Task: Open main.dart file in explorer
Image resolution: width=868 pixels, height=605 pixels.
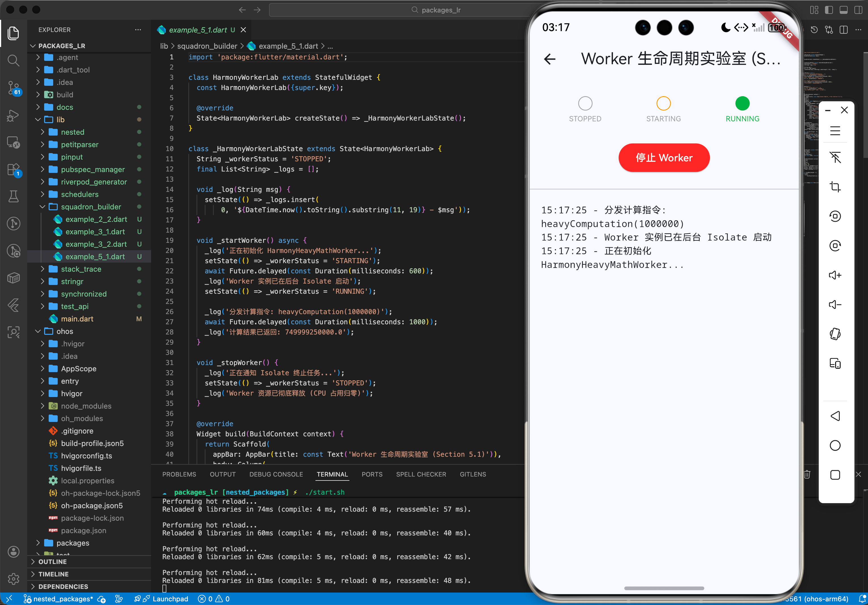Action: [x=77, y=319]
